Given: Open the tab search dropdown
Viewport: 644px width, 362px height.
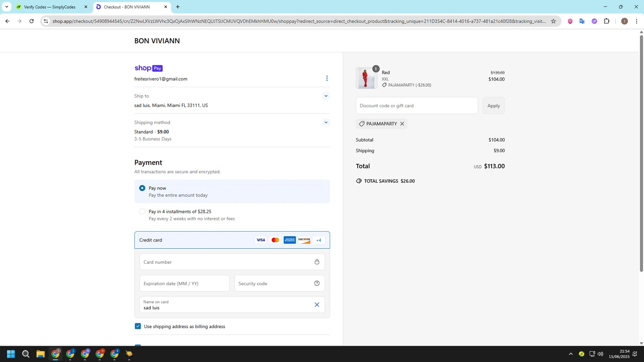Looking at the screenshot, I should pyautogui.click(x=6, y=7).
